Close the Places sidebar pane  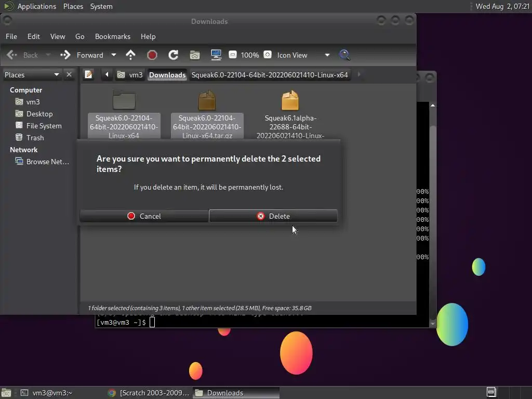coord(69,74)
